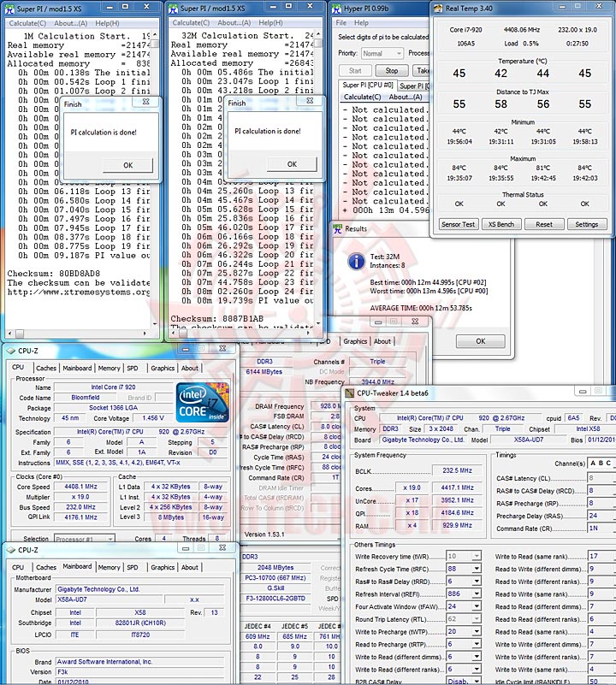Open Graphics tab in bottom CPU-Z window
Screen dimensions: 616x685
pos(163,567)
